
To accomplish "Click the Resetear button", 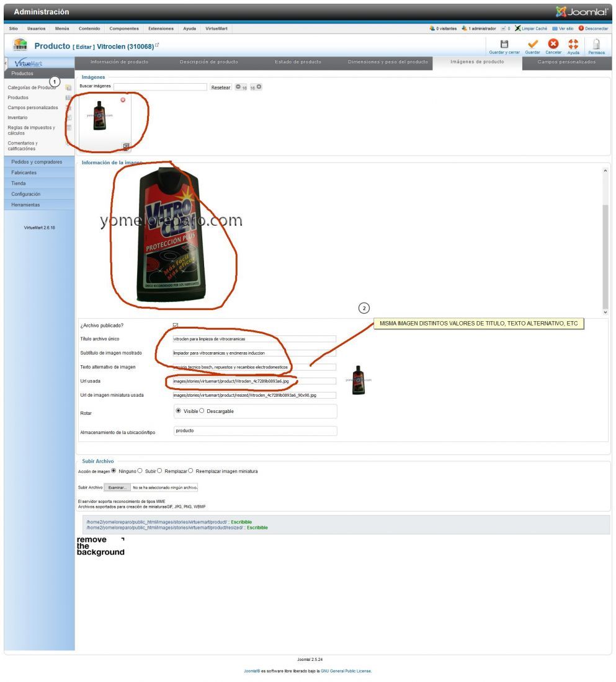I will 221,87.
